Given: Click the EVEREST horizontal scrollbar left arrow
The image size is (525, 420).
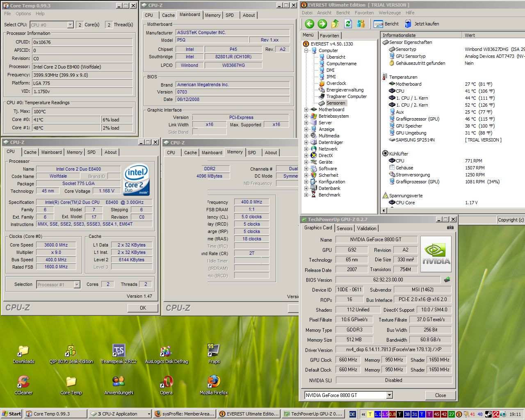Looking at the screenshot, I should tap(384, 210).
